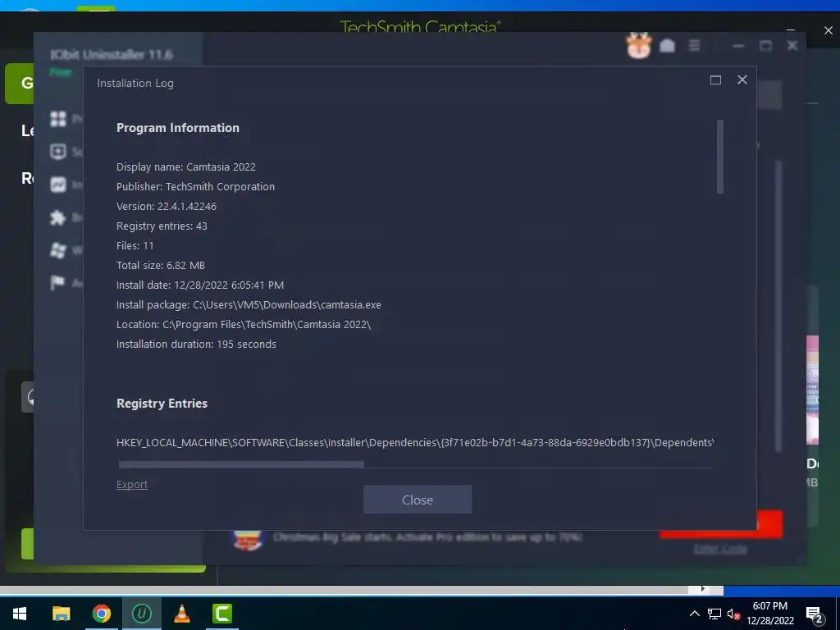This screenshot has height=630, width=840.
Task: Click the muted volume icon in system tray
Action: [x=733, y=614]
